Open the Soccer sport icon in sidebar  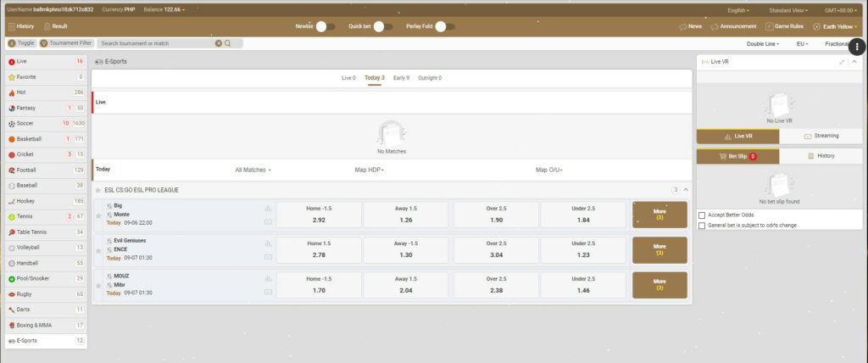[12, 124]
